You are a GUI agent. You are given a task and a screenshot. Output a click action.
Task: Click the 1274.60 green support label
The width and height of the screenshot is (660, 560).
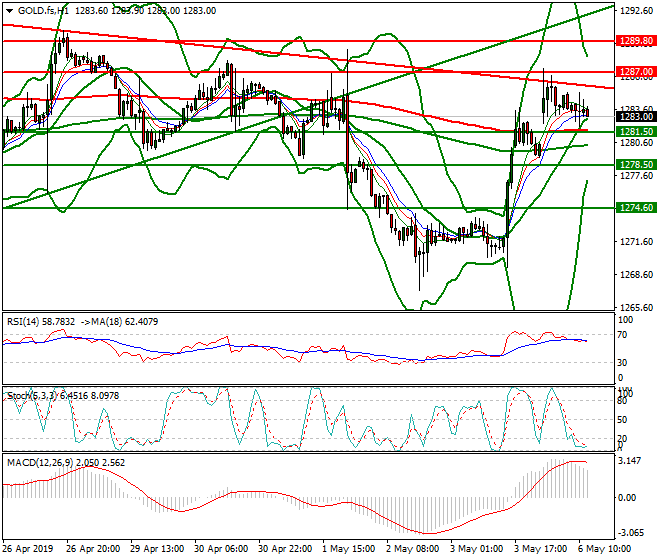click(636, 208)
